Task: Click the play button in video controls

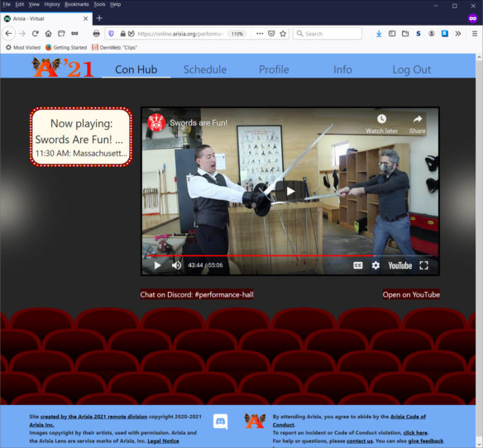Action: pyautogui.click(x=157, y=265)
